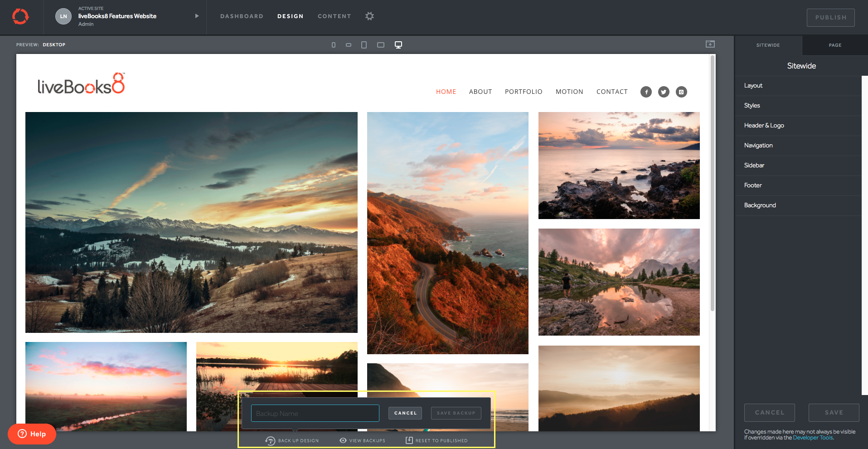
Task: Open the settings gear in top navigation
Action: coord(369,16)
